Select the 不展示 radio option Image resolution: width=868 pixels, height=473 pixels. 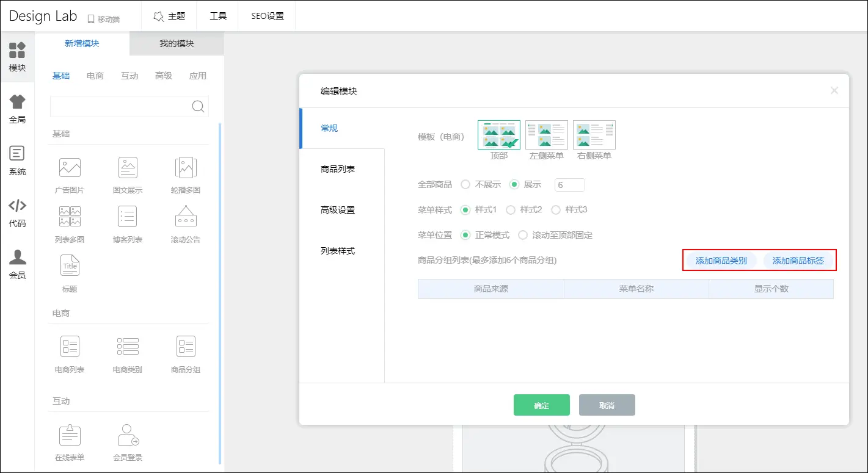click(x=465, y=184)
